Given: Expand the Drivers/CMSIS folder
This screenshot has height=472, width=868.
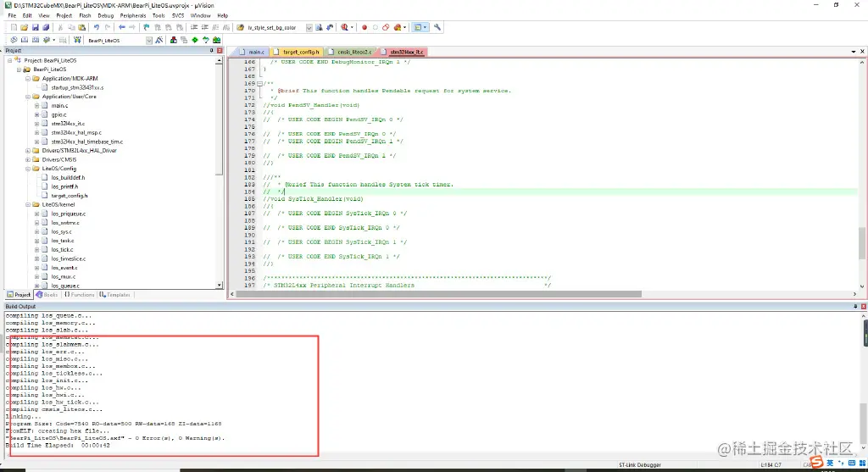Looking at the screenshot, I should pos(28,159).
